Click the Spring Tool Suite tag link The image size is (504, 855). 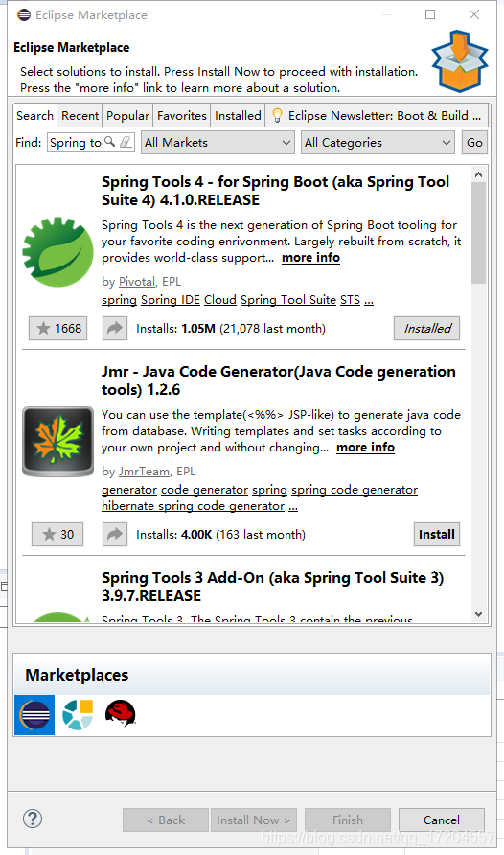(x=288, y=300)
